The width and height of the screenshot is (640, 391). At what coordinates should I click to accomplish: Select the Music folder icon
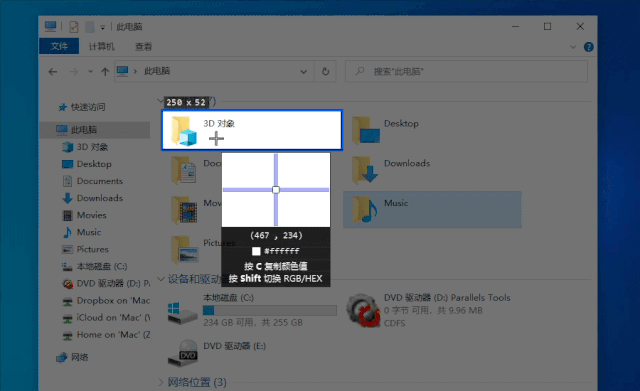pos(365,209)
